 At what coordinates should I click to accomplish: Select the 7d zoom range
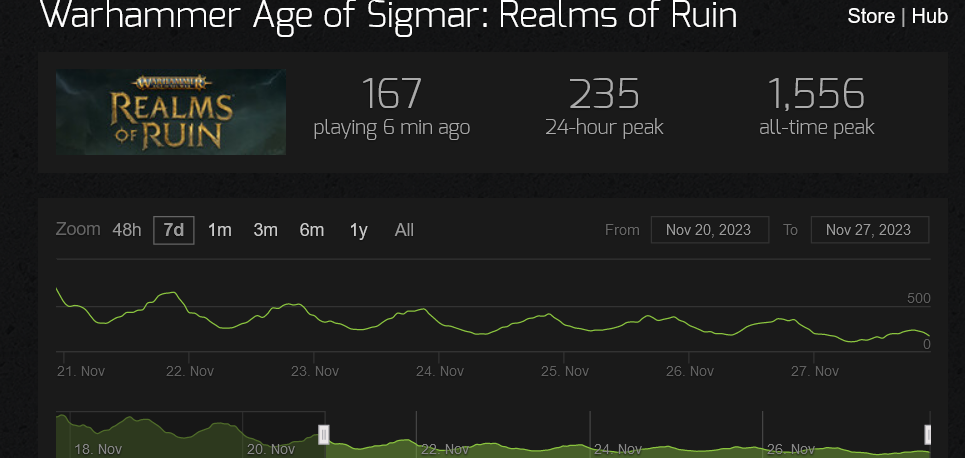(174, 230)
